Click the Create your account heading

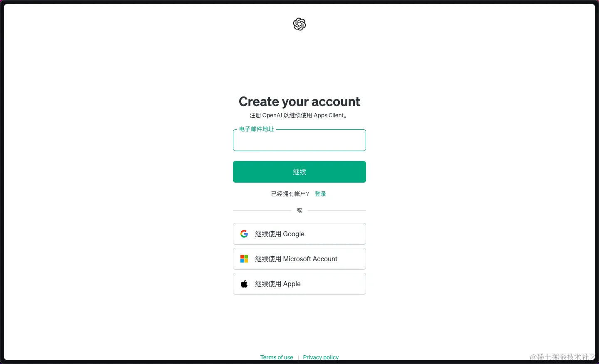(299, 102)
